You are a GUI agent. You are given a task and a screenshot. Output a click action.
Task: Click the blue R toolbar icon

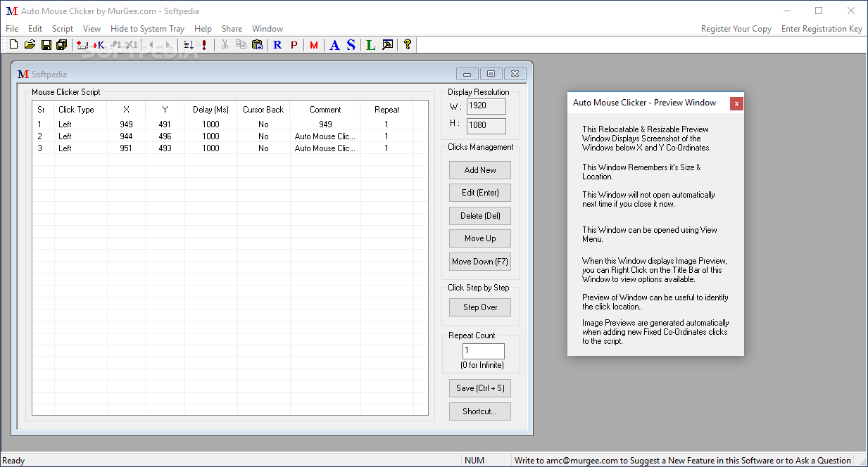pos(277,45)
